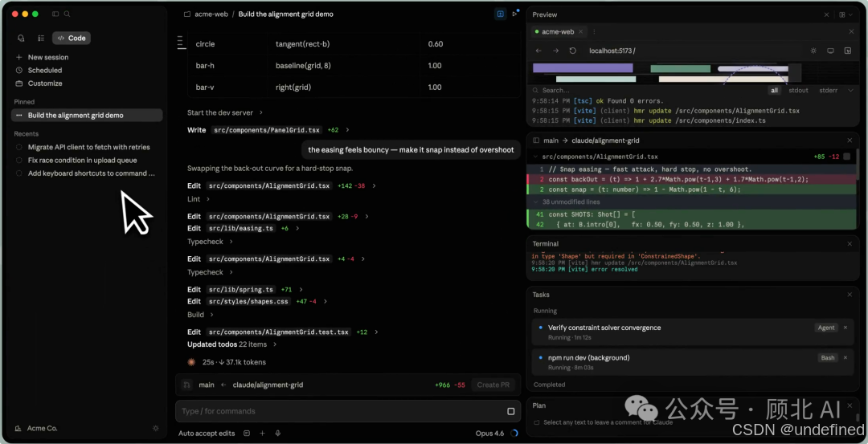This screenshot has width=868, height=444.
Task: Expand the Write PanelGrid.tsx step
Action: tap(268, 130)
